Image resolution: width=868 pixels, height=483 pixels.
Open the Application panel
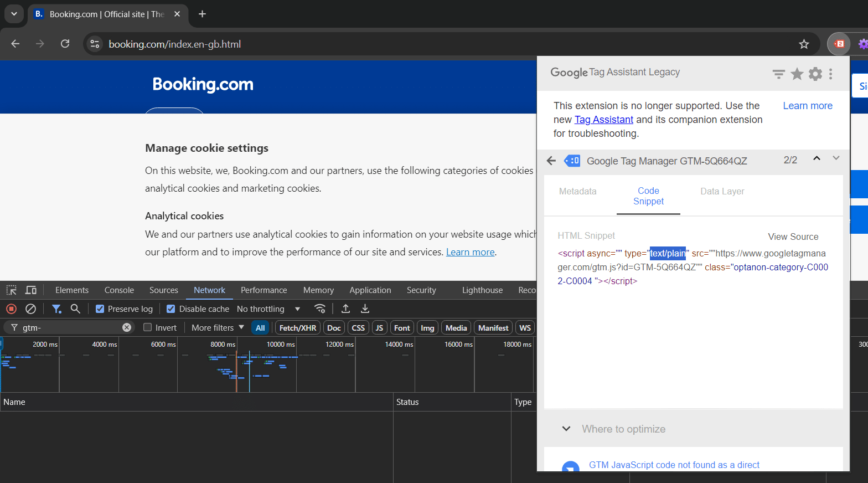[370, 290]
